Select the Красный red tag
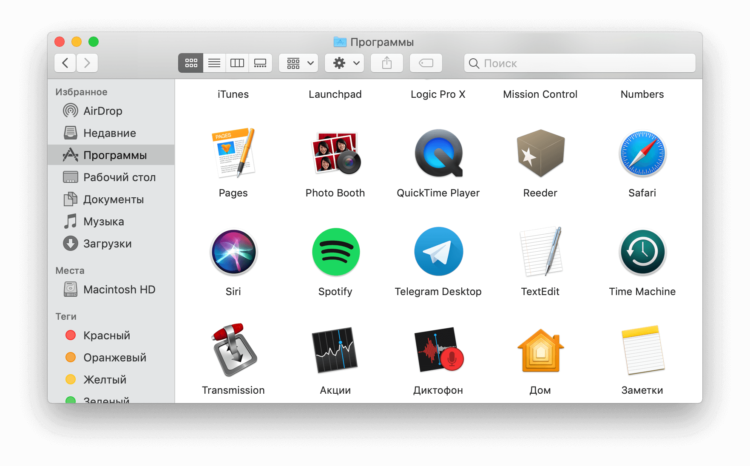The height and width of the screenshot is (466, 750). 111,335
